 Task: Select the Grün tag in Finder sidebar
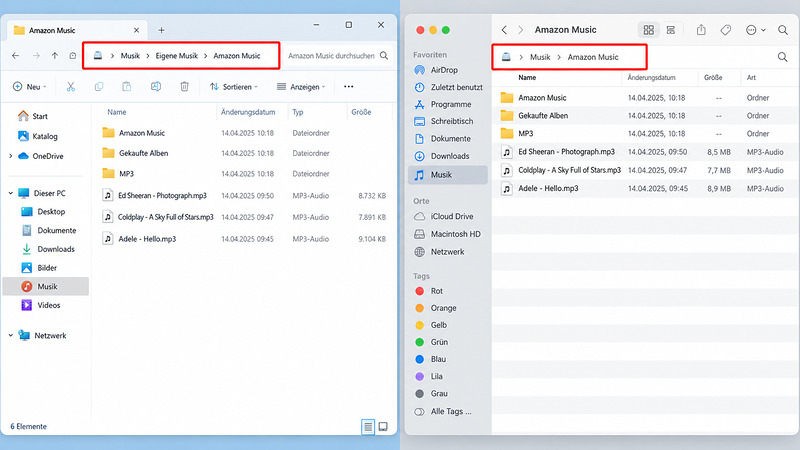click(439, 342)
